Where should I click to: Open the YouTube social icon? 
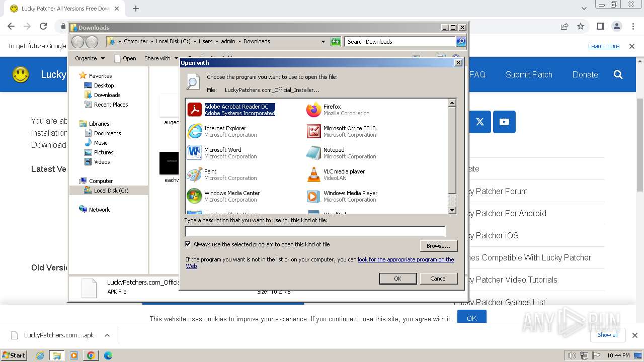tap(504, 122)
